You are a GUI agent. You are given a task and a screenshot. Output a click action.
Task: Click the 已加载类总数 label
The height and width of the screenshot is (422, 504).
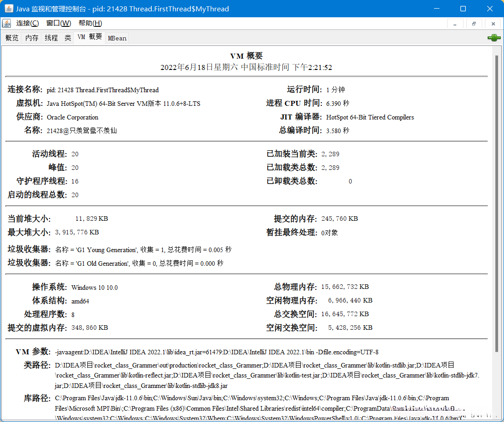[x=291, y=167]
